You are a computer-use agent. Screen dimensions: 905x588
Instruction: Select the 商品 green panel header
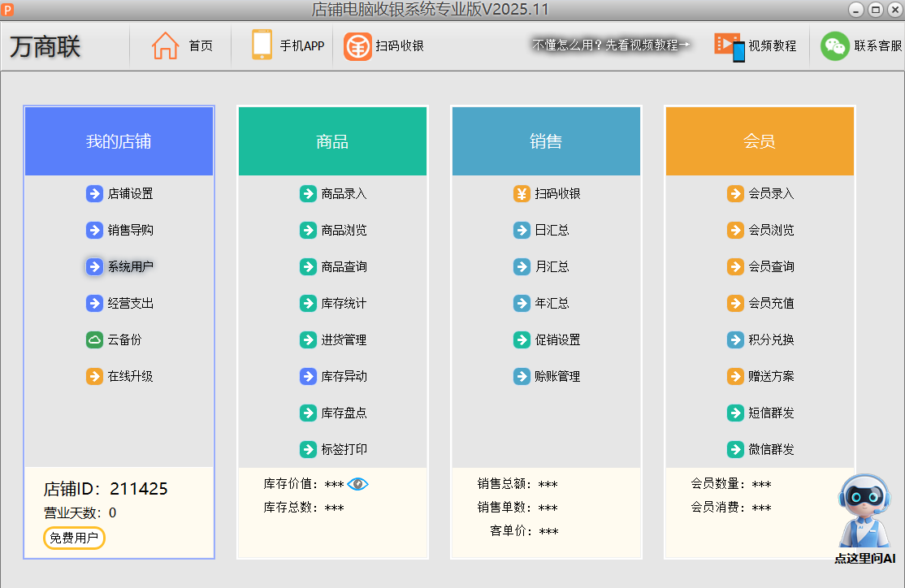click(332, 141)
